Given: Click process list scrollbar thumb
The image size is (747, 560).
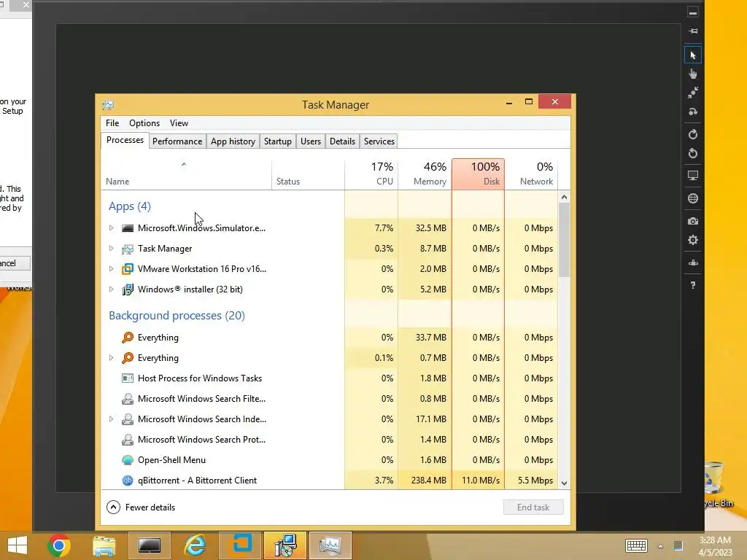Looking at the screenshot, I should pos(564,239).
